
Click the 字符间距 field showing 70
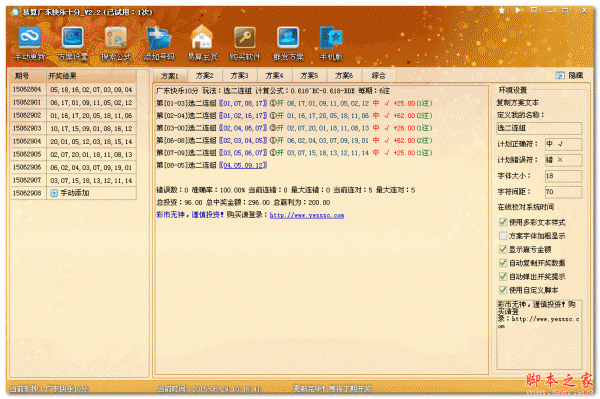pyautogui.click(x=563, y=192)
